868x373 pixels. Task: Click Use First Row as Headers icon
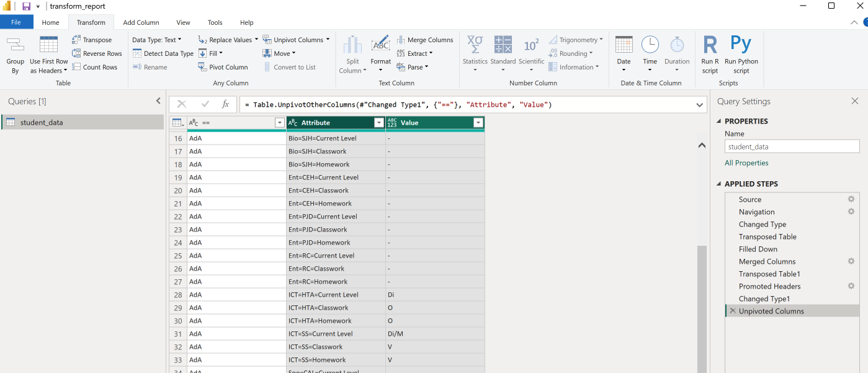(x=48, y=45)
